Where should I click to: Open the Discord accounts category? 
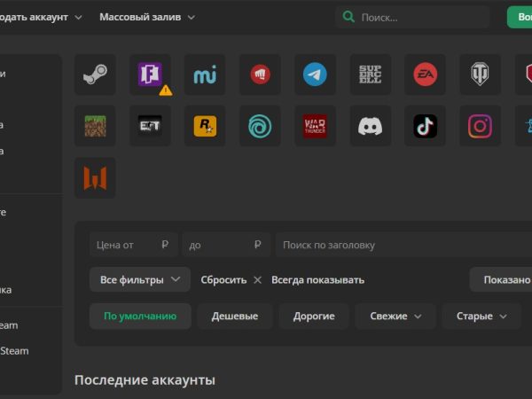[370, 126]
